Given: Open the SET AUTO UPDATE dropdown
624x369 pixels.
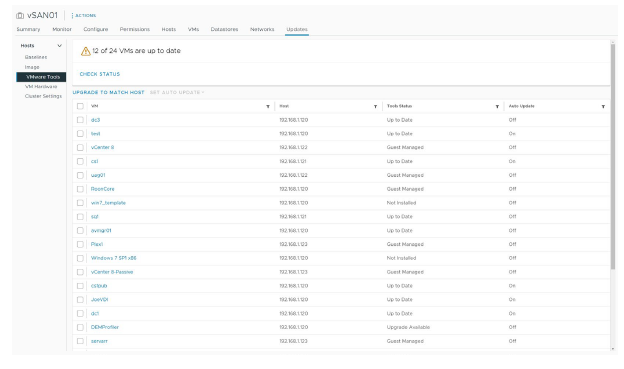Looking at the screenshot, I should pos(177,92).
